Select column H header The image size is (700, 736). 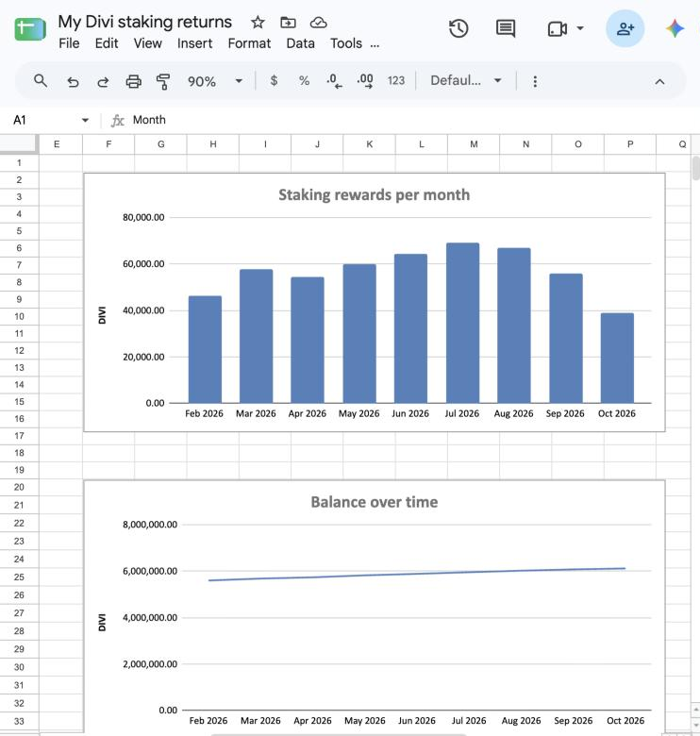(x=213, y=144)
